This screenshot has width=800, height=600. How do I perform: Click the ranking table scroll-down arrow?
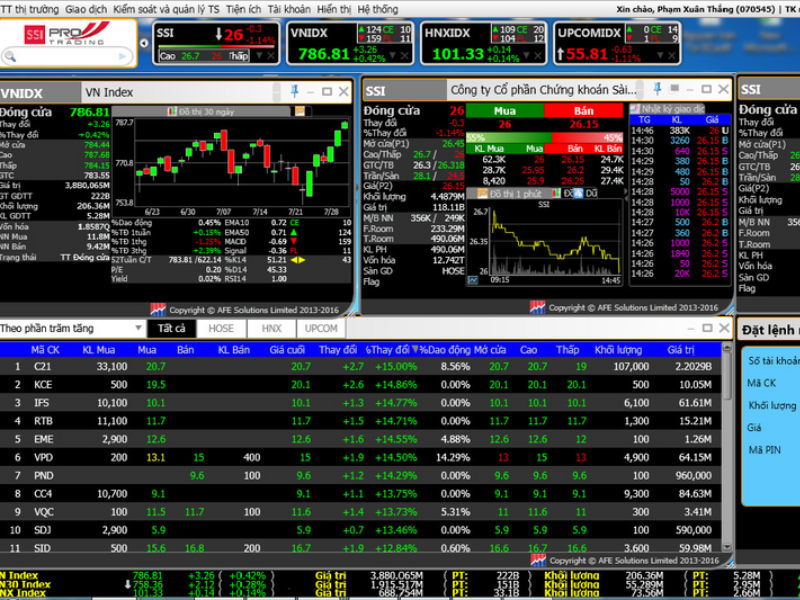coord(727,546)
